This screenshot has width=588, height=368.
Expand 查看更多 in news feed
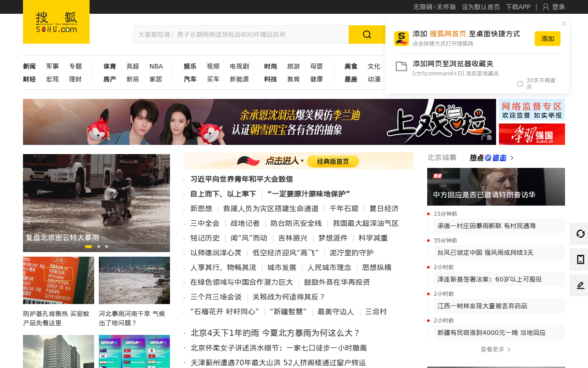[x=496, y=350]
